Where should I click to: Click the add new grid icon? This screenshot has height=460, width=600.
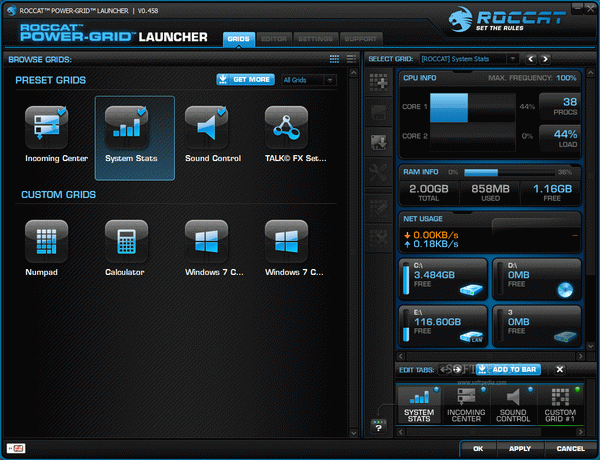(x=378, y=82)
